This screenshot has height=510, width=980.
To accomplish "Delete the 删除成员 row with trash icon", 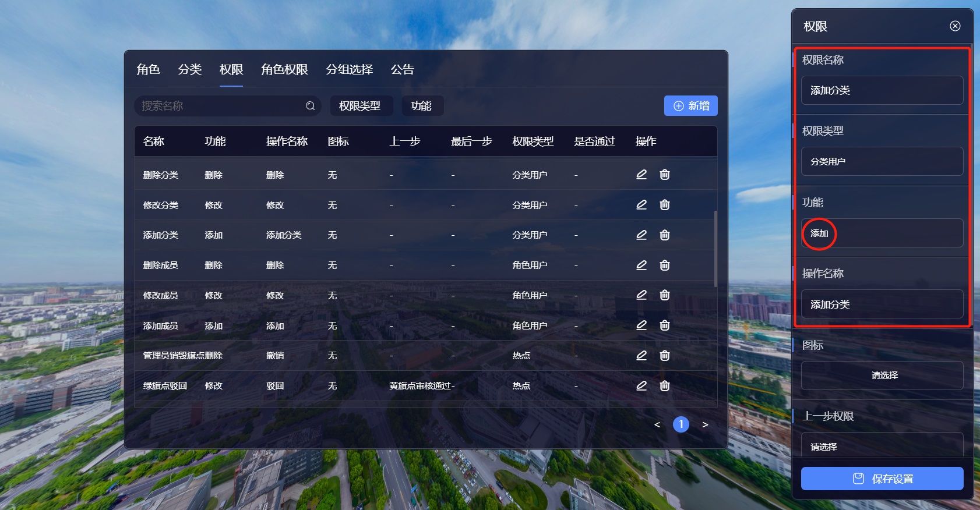I will [665, 265].
